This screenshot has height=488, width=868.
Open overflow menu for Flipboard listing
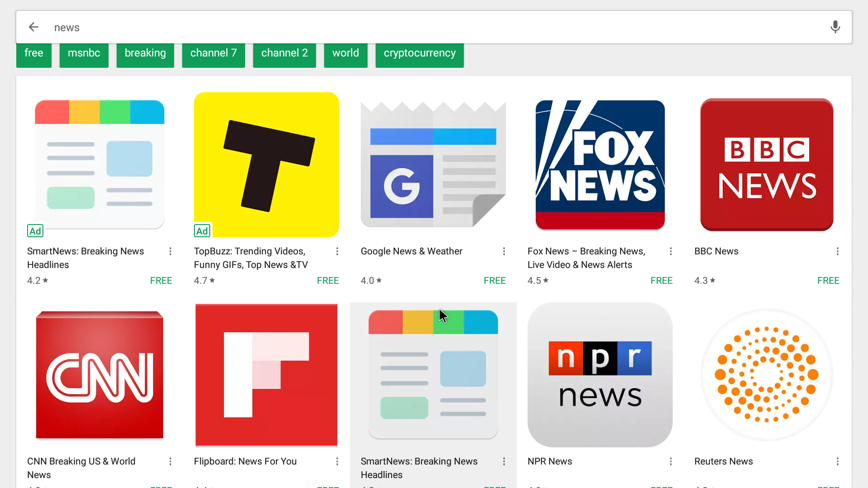tap(337, 461)
